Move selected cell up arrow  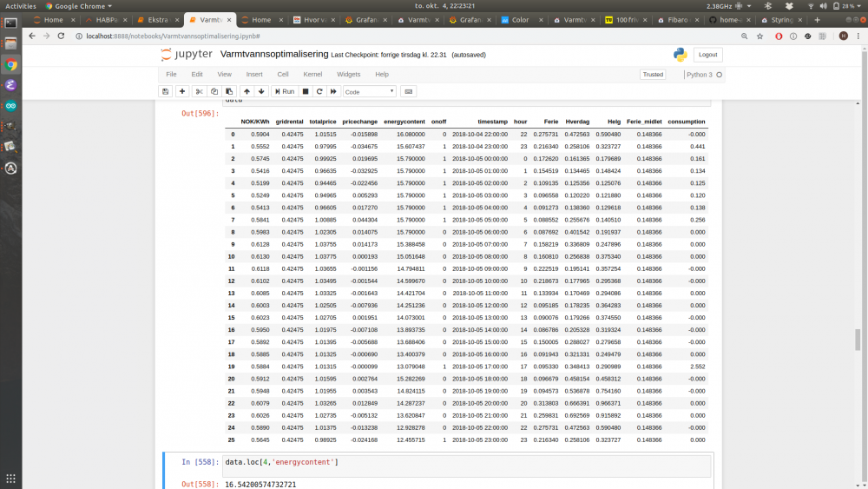(247, 91)
